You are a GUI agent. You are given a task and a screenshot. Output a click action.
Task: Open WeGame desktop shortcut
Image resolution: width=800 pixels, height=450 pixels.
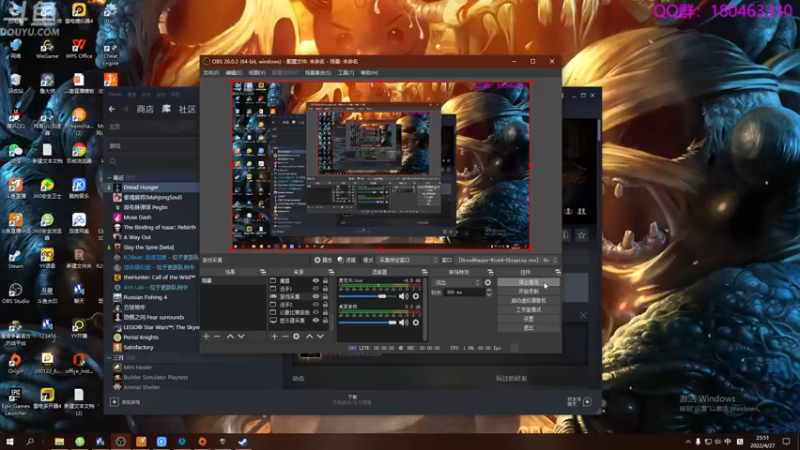(x=47, y=49)
